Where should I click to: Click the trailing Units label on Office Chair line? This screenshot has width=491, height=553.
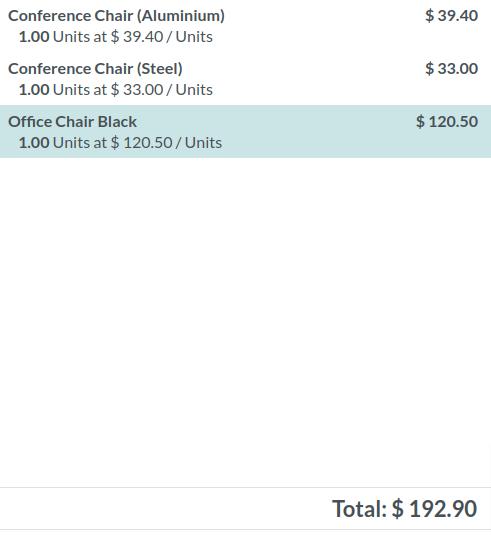click(204, 142)
